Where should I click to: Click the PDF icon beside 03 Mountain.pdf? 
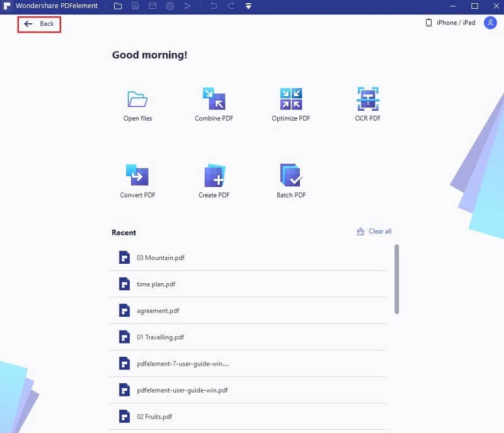click(124, 257)
